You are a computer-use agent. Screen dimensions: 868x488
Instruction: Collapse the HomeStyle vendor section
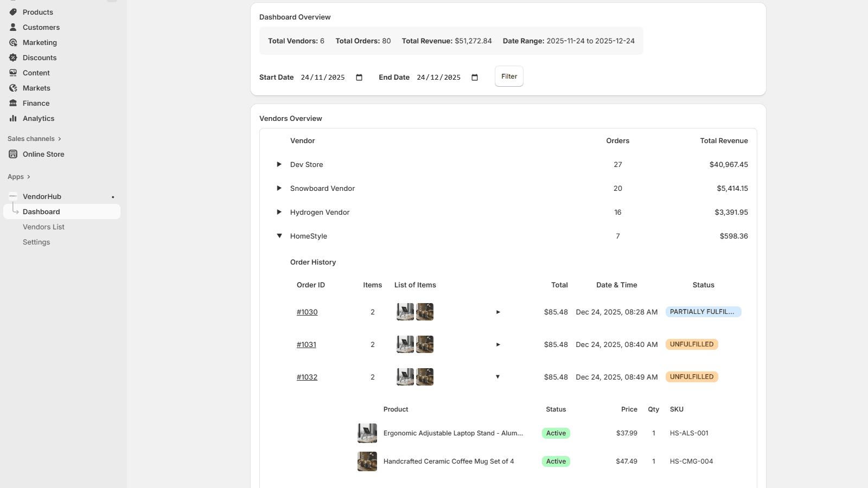click(x=279, y=236)
